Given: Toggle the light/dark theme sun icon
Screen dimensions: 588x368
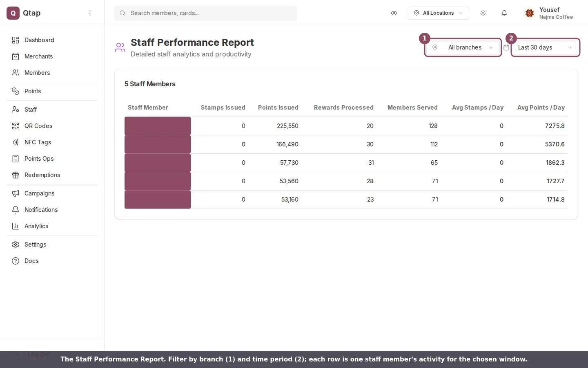Looking at the screenshot, I should point(483,13).
